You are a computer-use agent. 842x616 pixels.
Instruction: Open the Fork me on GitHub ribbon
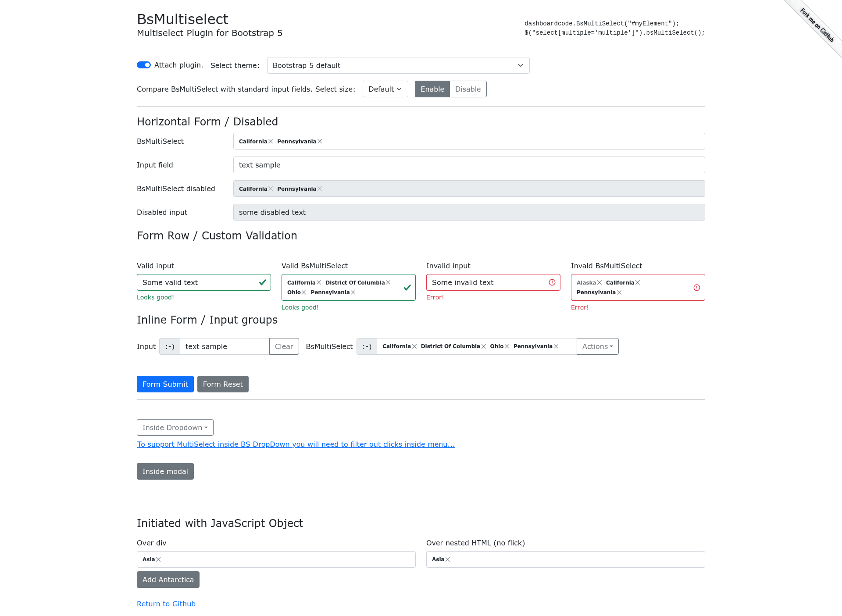817,25
